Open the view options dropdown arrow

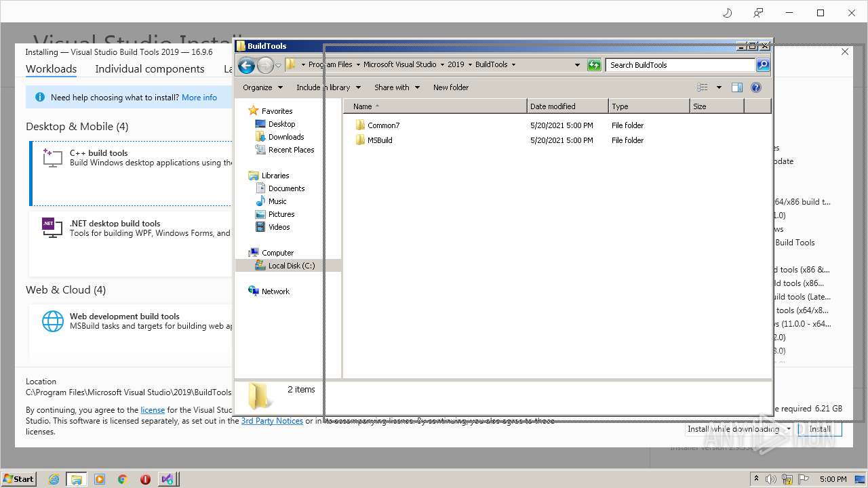coord(719,87)
